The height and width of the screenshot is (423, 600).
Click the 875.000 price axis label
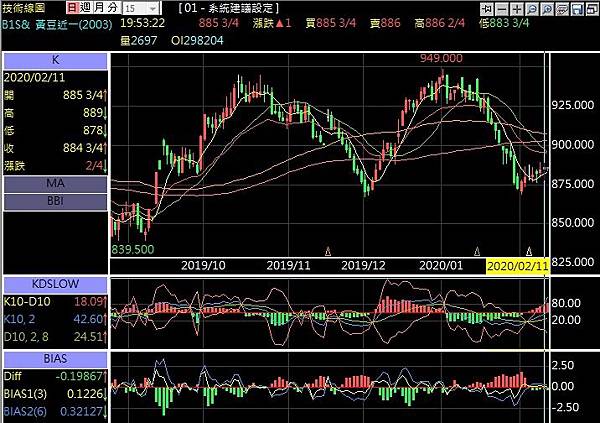tap(572, 184)
